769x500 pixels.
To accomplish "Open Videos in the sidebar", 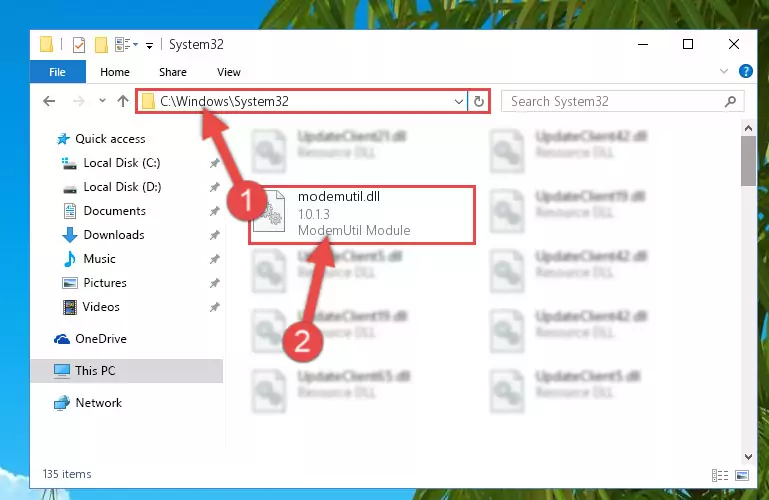I will click(101, 307).
